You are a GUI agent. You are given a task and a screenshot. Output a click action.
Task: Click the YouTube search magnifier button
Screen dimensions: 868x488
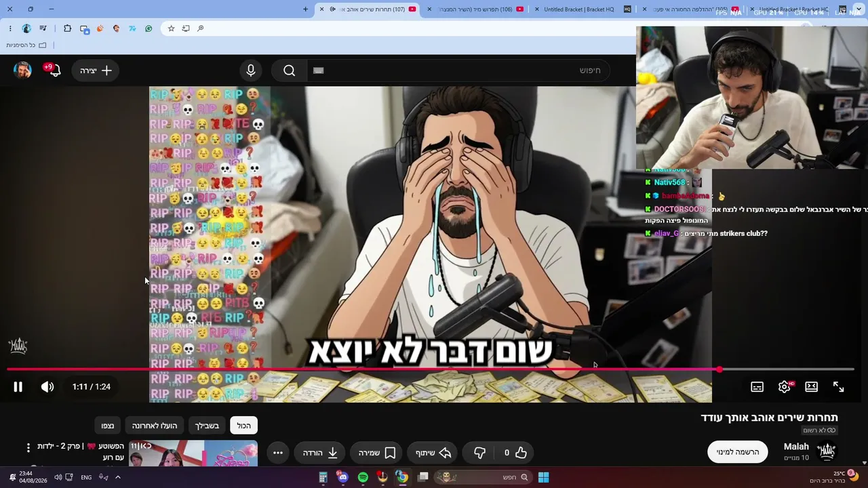pyautogui.click(x=290, y=70)
